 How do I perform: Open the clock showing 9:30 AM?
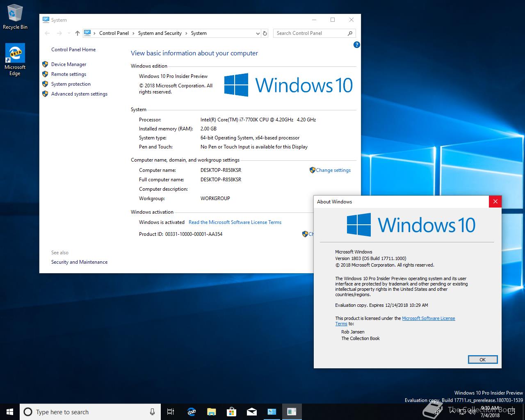490,412
